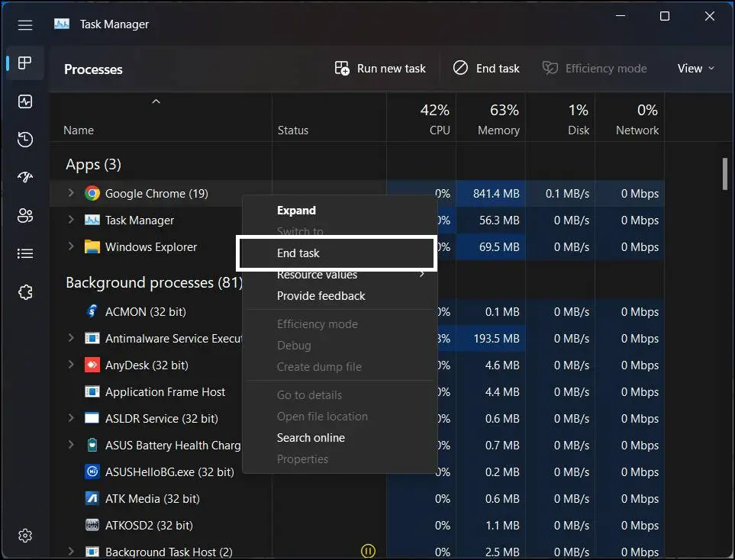Click Efficiency mode in the context menu
The height and width of the screenshot is (560, 735).
coord(318,324)
